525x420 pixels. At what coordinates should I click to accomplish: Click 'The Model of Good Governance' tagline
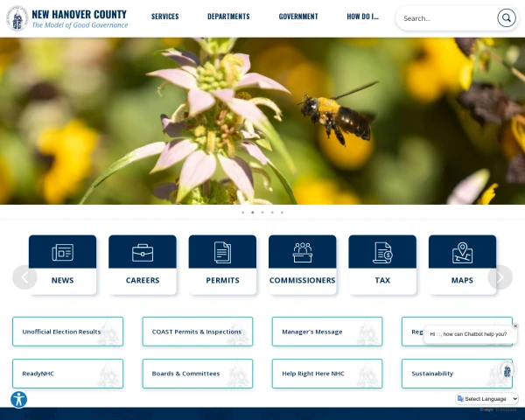pos(80,25)
